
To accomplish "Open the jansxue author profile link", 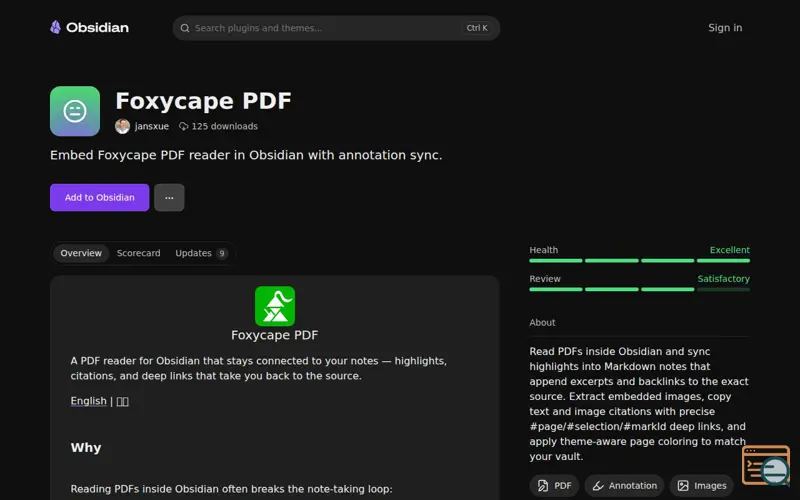I will pos(152,126).
